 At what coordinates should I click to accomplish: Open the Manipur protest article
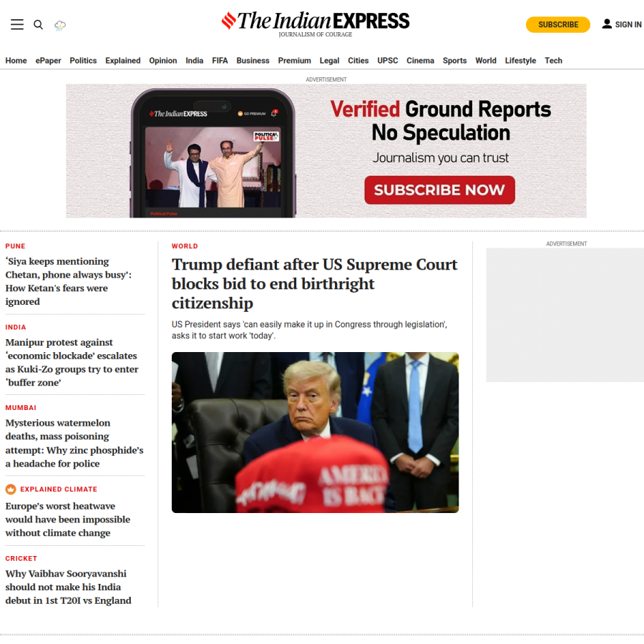point(72,362)
